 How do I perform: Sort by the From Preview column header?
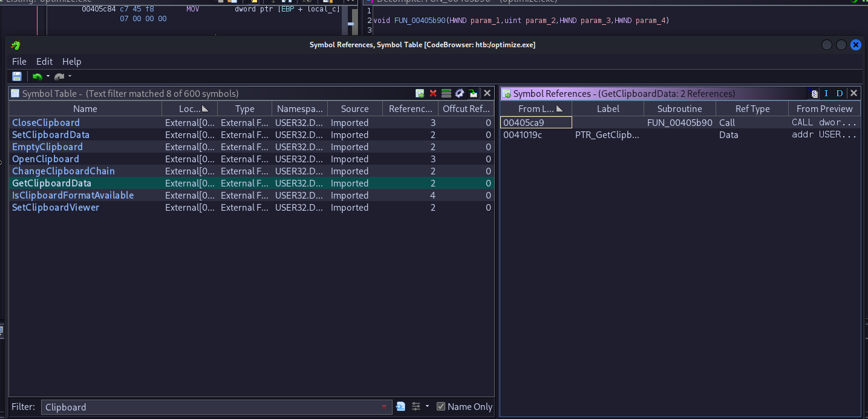(824, 109)
